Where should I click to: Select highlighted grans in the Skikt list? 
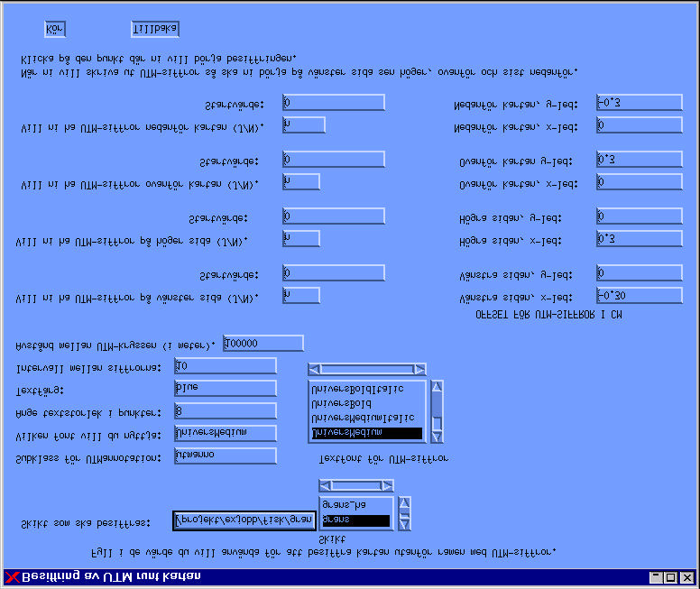point(355,520)
